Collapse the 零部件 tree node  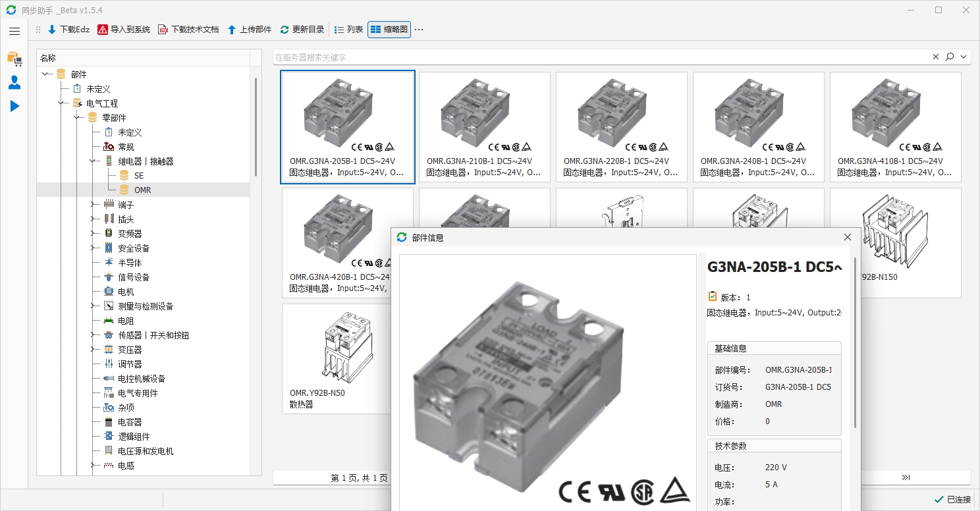click(x=77, y=118)
